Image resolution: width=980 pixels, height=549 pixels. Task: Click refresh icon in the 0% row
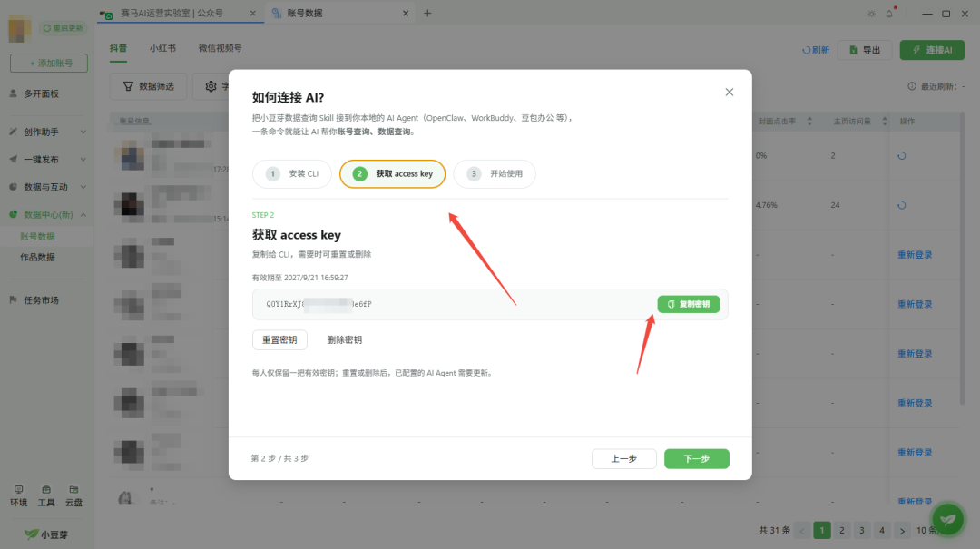tap(901, 156)
